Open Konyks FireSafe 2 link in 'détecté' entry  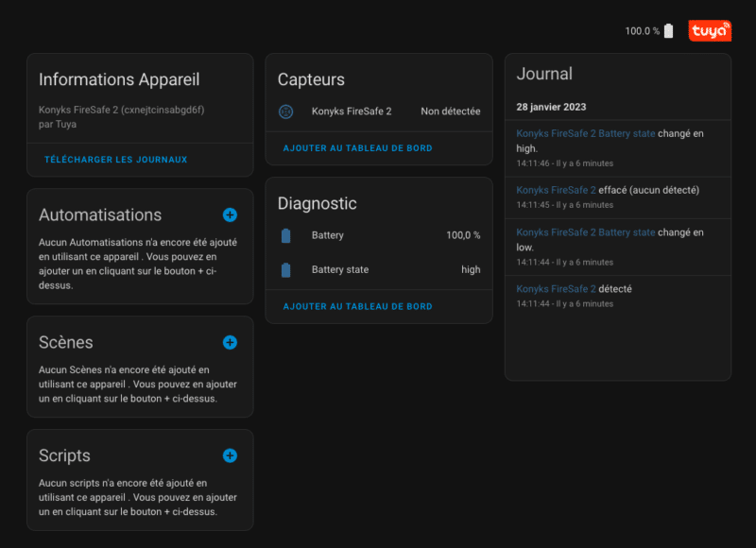point(556,288)
